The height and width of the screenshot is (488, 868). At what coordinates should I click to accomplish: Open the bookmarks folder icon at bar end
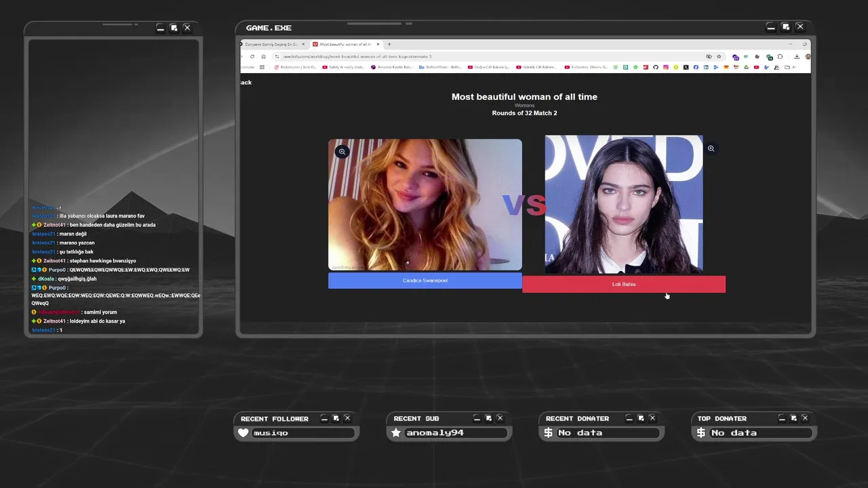[x=787, y=67]
